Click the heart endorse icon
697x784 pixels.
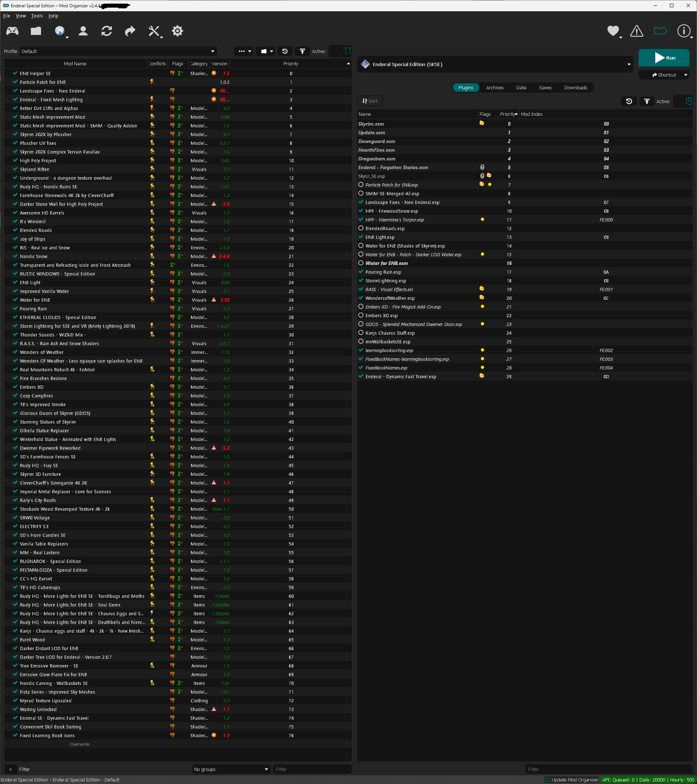613,31
